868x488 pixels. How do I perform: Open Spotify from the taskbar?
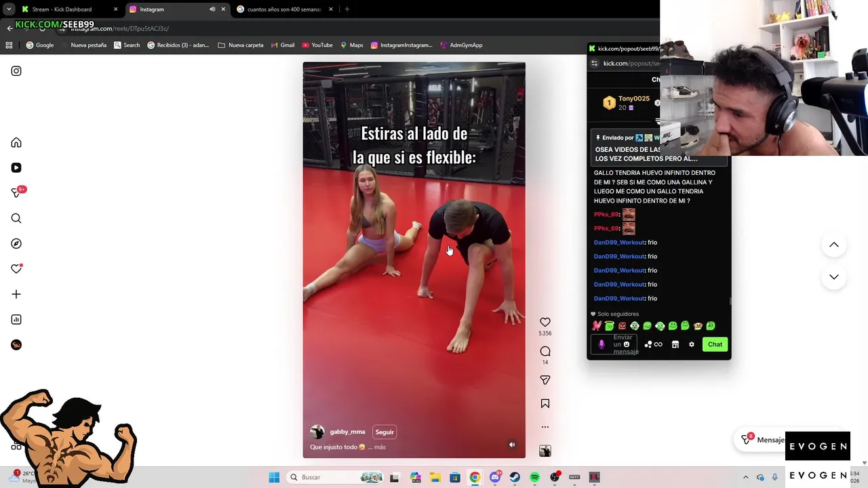tap(535, 477)
